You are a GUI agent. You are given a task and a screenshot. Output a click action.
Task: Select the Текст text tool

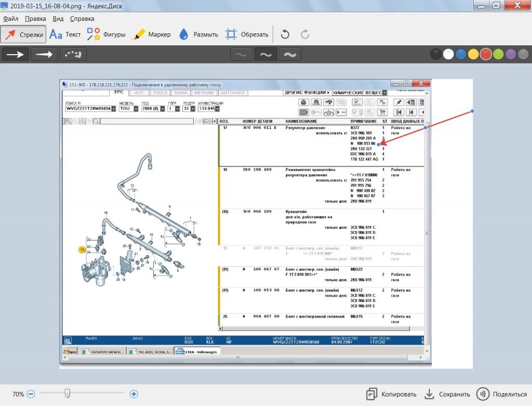pos(65,34)
